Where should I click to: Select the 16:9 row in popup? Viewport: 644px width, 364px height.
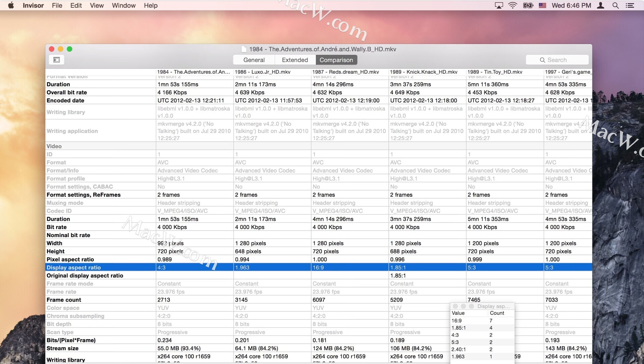[x=482, y=321]
